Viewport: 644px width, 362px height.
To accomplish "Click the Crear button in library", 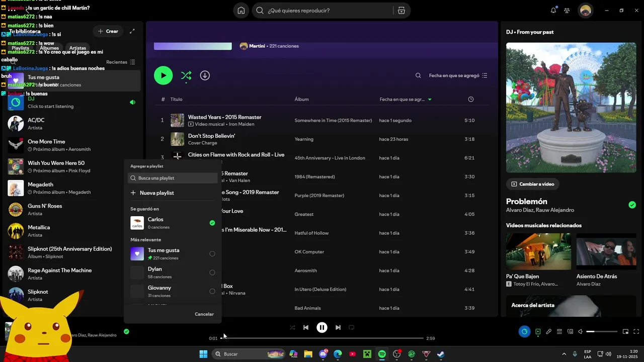I will [x=108, y=31].
